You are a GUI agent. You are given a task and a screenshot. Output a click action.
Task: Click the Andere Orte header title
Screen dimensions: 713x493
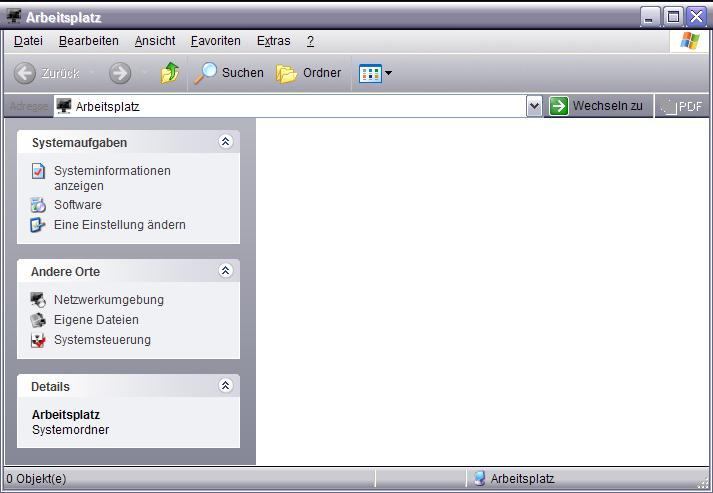pyautogui.click(x=65, y=272)
